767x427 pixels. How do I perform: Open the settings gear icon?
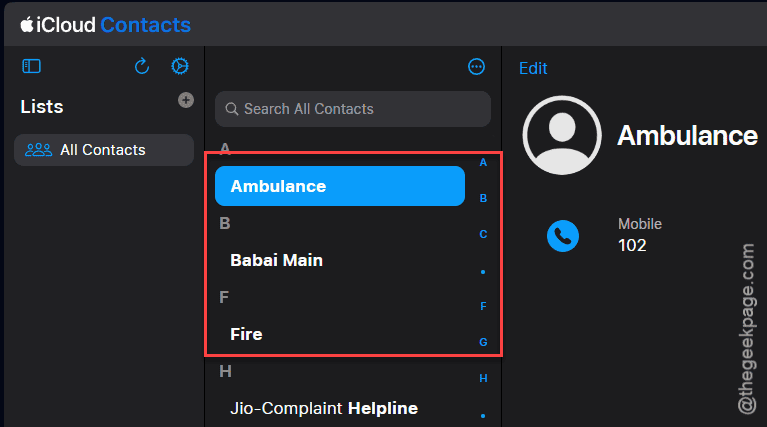(180, 66)
